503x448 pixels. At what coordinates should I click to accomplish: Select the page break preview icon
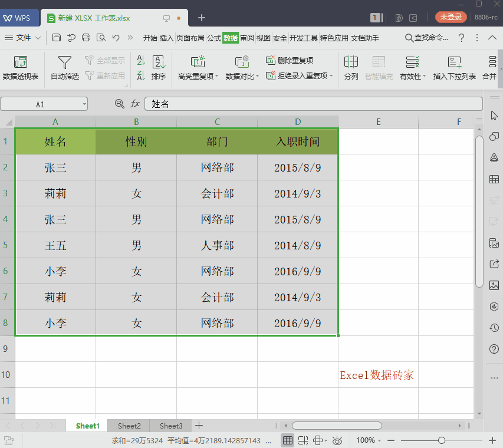(x=303, y=440)
